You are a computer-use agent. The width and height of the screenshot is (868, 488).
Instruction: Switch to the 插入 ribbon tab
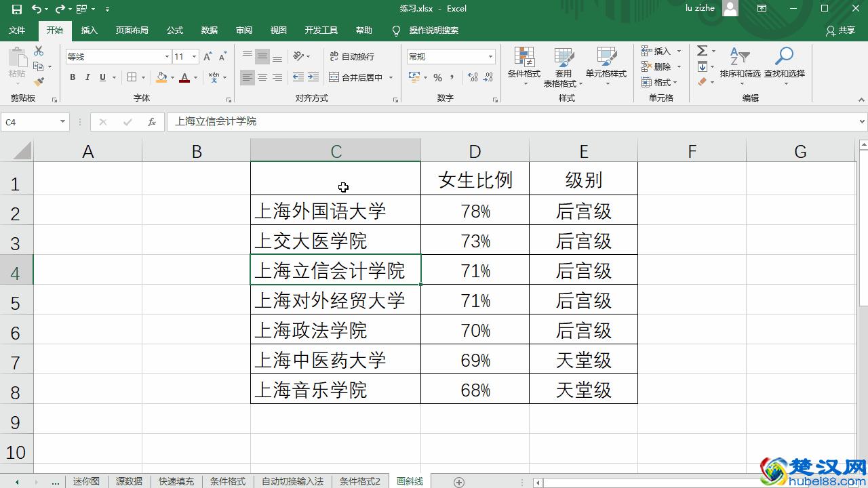(x=90, y=30)
